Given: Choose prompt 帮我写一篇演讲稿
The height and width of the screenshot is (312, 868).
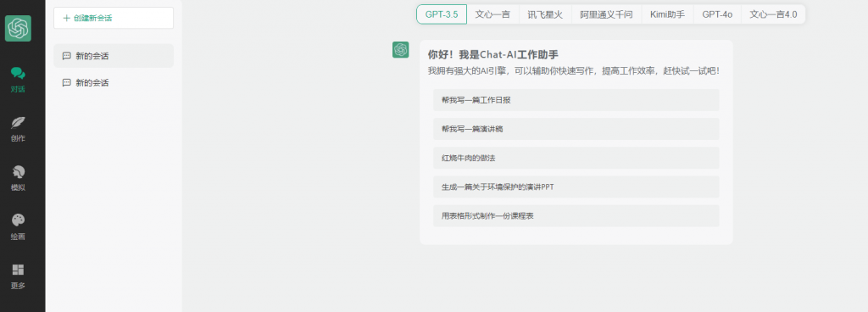Looking at the screenshot, I should [x=576, y=129].
